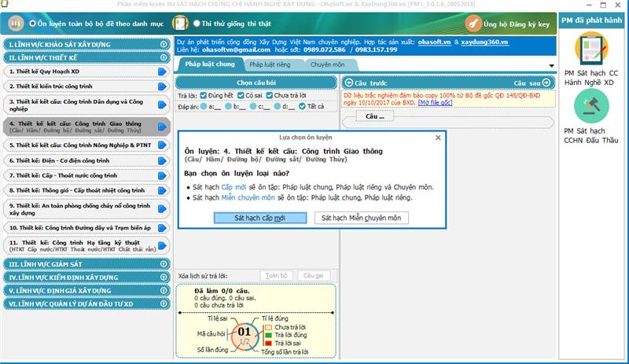Open PM Sát hạch CCHN Đấu Thầu gavel icon
The width and height of the screenshot is (629, 364).
click(x=591, y=106)
